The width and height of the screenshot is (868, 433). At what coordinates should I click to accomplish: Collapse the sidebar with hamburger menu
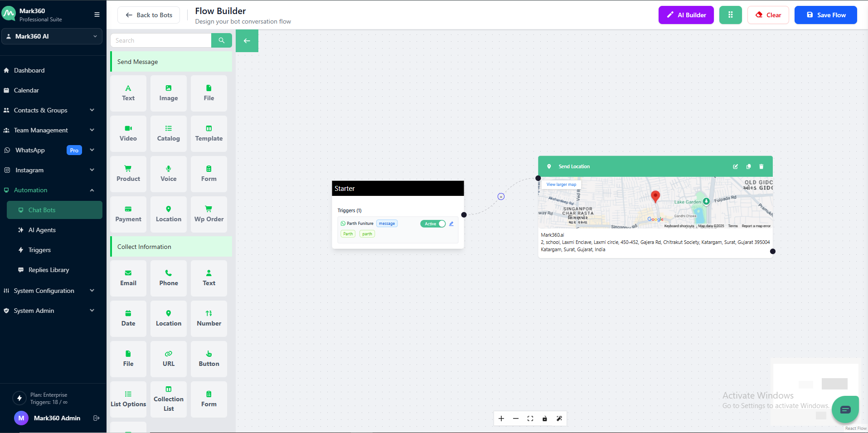tap(97, 15)
